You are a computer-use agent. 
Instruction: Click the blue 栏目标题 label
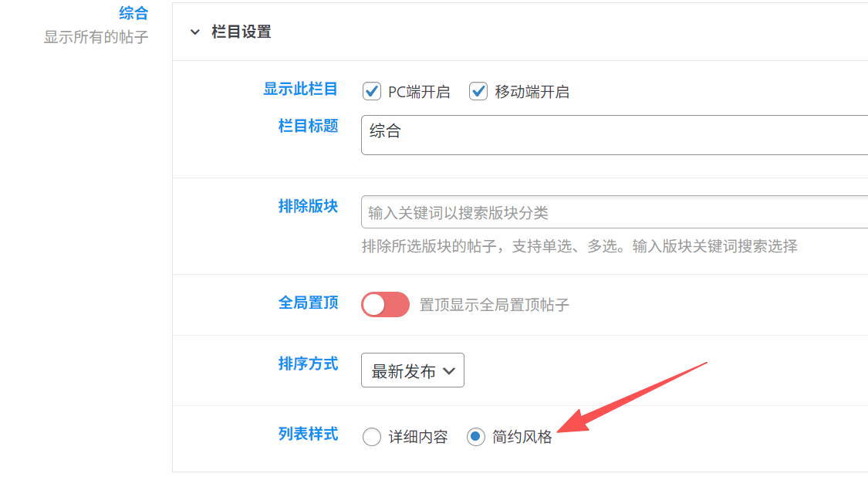pos(308,126)
